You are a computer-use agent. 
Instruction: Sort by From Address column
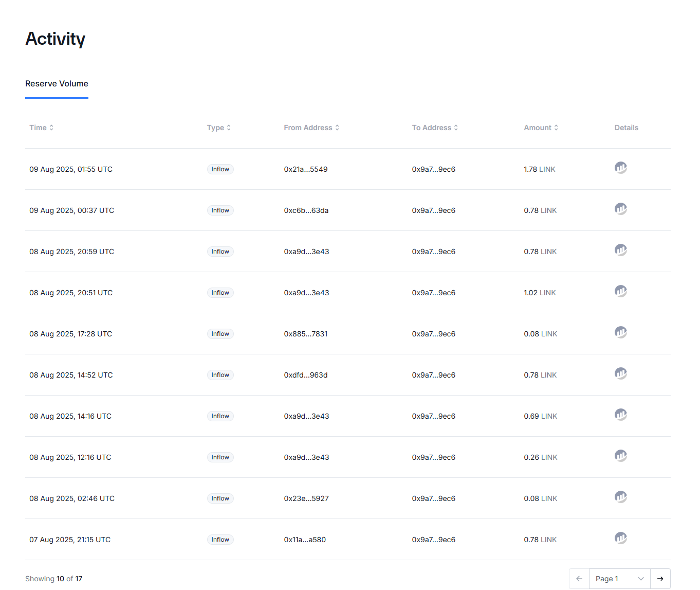[x=311, y=128]
